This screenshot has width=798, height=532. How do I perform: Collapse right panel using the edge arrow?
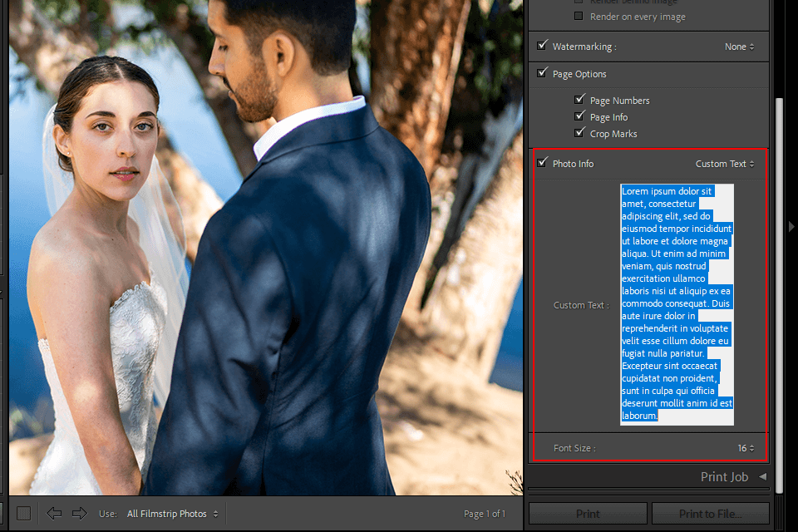tap(791, 226)
